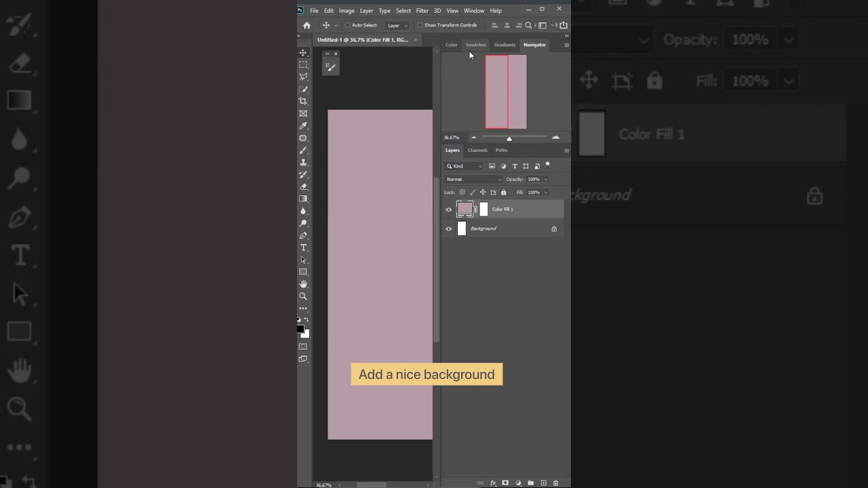Open the Edit Toolbar three-dots button
868x488 pixels.
303,308
